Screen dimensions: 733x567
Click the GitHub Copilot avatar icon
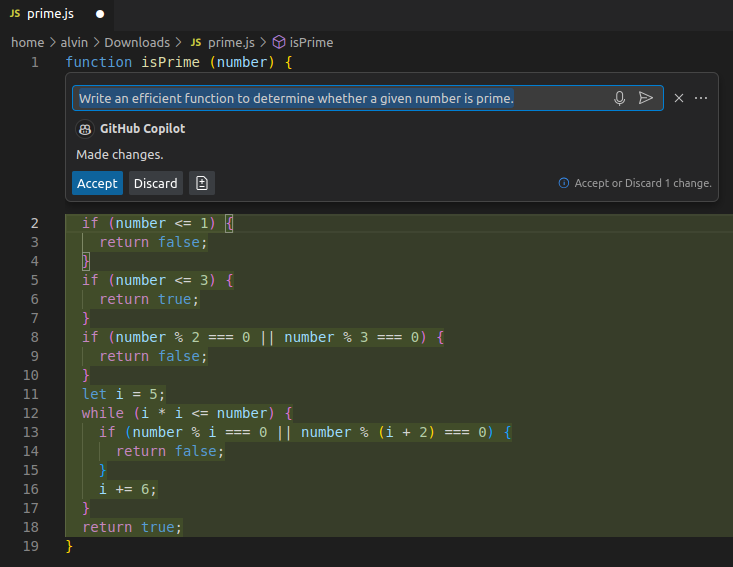(85, 129)
